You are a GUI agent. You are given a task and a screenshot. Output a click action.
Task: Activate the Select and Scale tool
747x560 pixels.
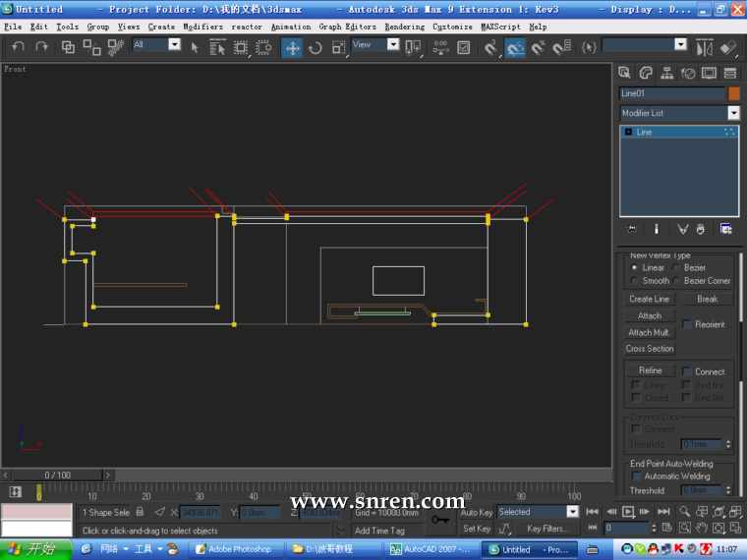(338, 47)
